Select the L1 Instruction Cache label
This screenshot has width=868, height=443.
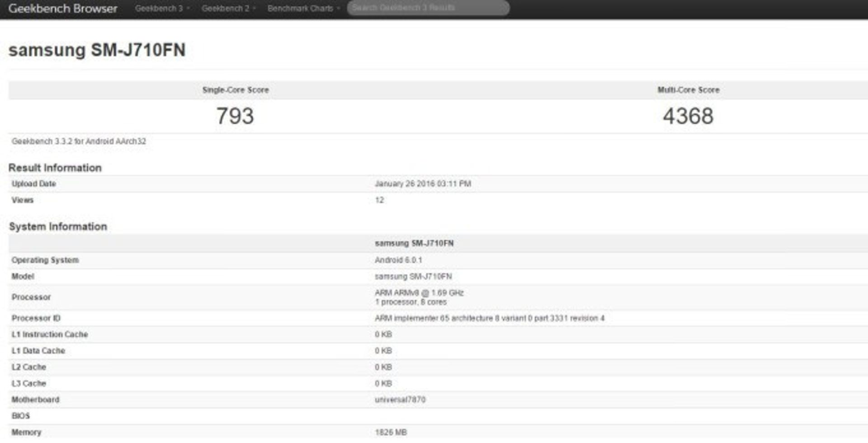[x=50, y=335]
